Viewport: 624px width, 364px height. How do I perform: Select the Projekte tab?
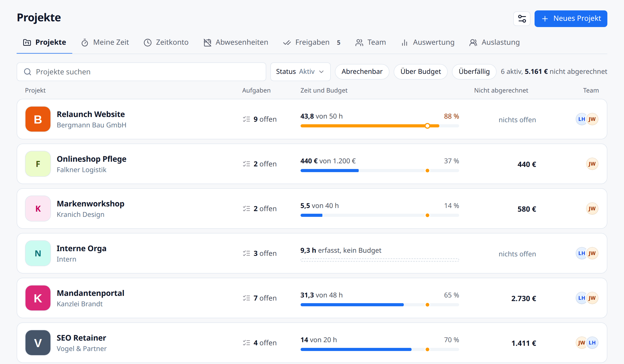[x=44, y=42]
